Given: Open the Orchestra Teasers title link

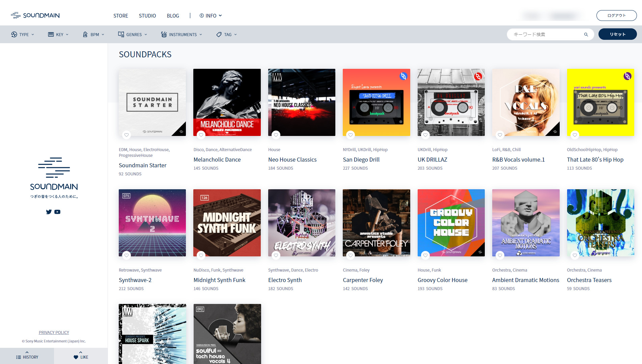Looking at the screenshot, I should pyautogui.click(x=589, y=280).
